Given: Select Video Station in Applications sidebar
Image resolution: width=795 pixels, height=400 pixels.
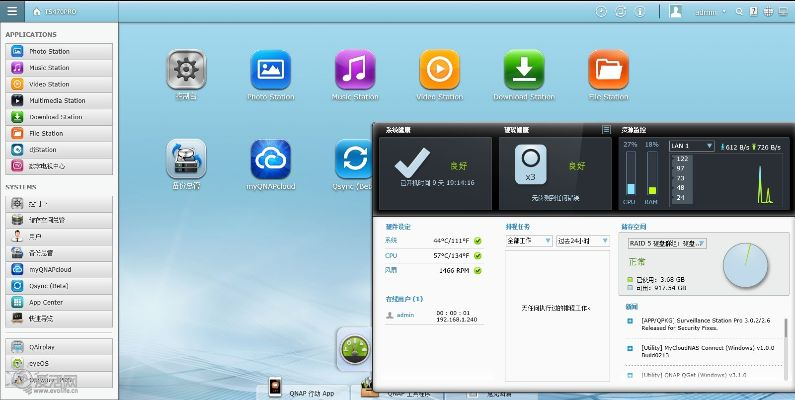Looking at the screenshot, I should pyautogui.click(x=59, y=84).
